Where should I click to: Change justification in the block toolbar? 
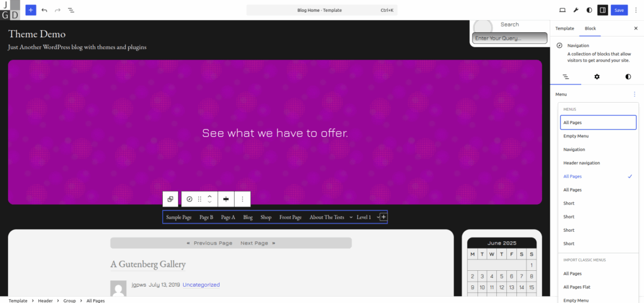[226, 199]
